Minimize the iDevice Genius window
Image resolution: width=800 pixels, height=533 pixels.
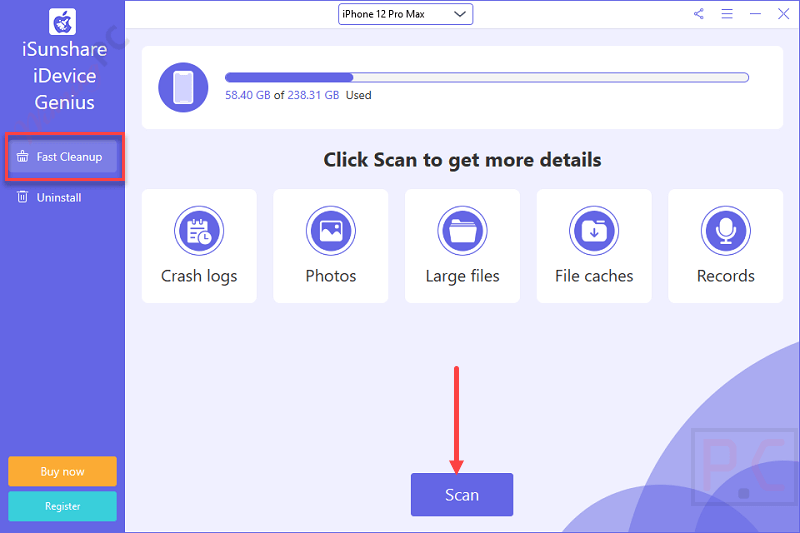[x=755, y=14]
